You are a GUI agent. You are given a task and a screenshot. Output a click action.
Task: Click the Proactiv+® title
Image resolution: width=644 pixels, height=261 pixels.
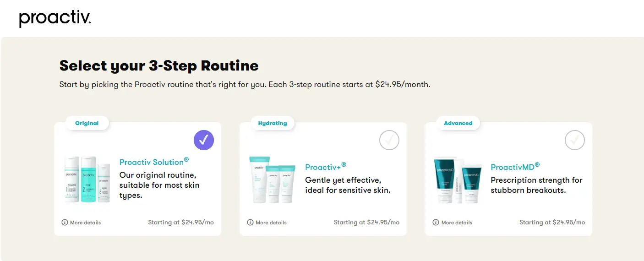click(326, 166)
